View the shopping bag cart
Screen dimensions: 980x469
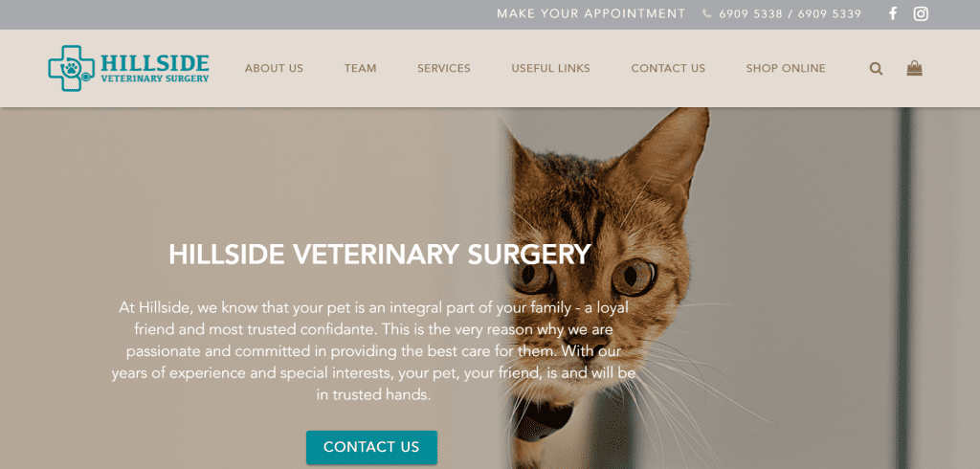pyautogui.click(x=914, y=68)
